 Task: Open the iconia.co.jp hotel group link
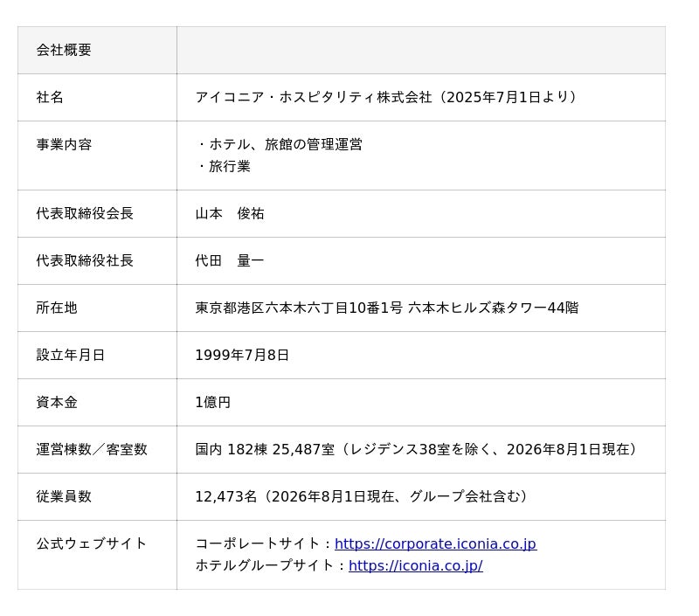point(416,565)
